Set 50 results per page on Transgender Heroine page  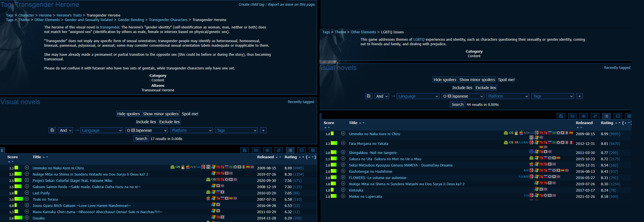(x=256, y=150)
